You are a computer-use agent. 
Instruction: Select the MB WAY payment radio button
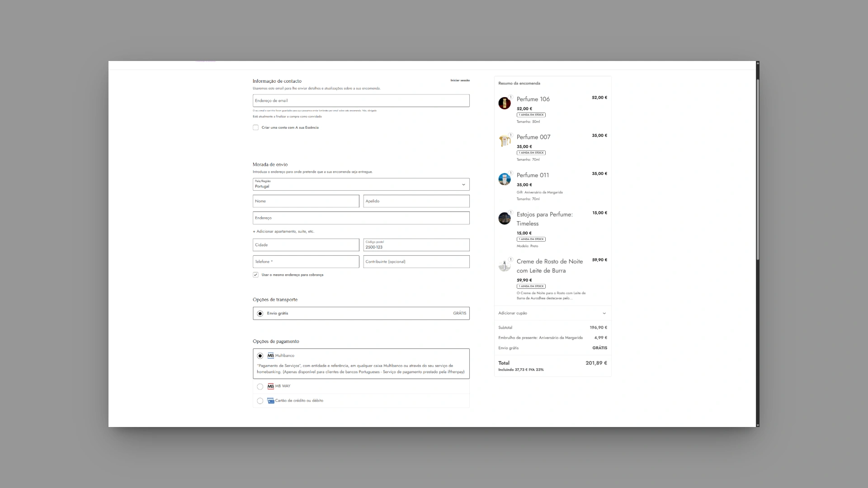click(260, 387)
